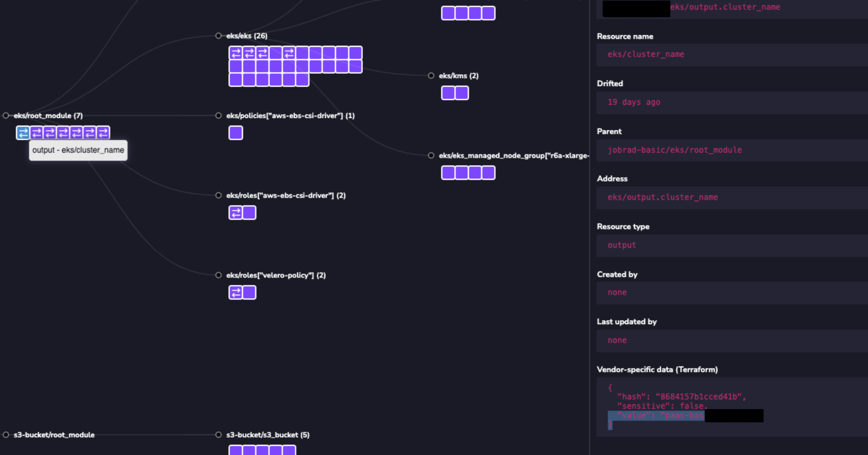Click first drifted resource in eks/eks group
Screen dimensions: 868x455
tap(236, 53)
